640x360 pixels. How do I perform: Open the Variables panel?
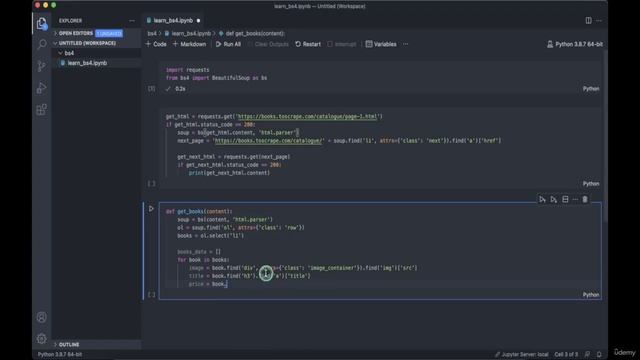[381, 44]
